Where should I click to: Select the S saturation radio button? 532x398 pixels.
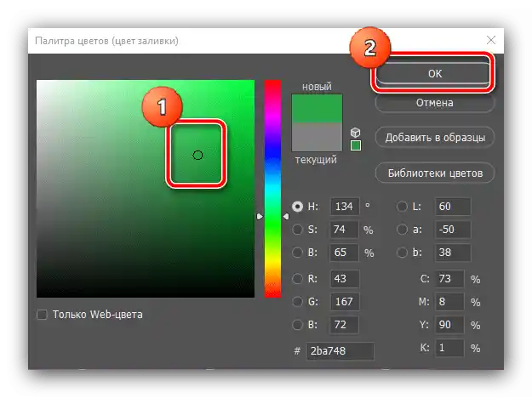(x=297, y=230)
